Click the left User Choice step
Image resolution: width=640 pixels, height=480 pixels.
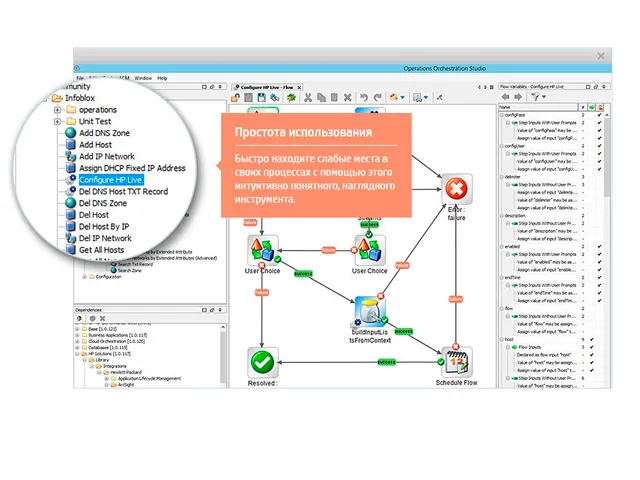(x=262, y=249)
